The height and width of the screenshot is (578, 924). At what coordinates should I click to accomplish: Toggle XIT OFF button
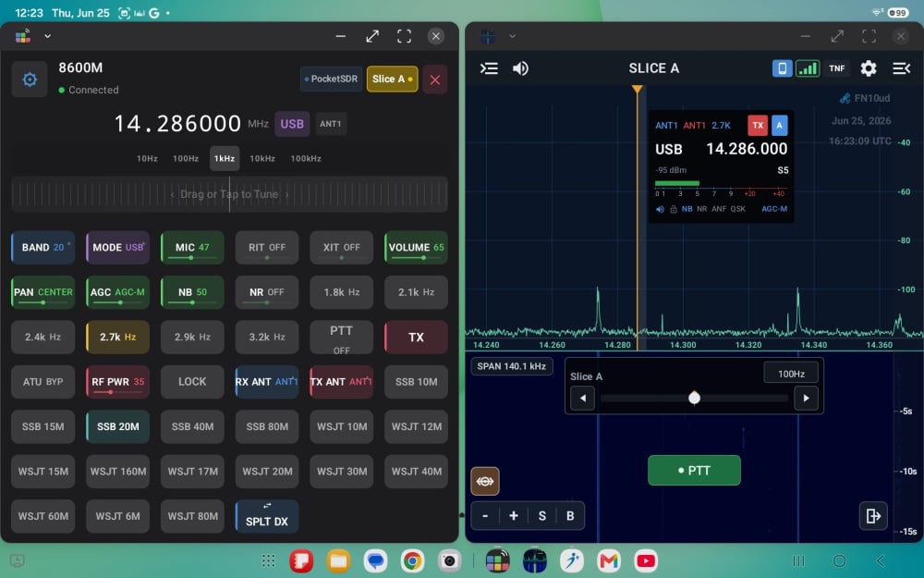coord(342,248)
